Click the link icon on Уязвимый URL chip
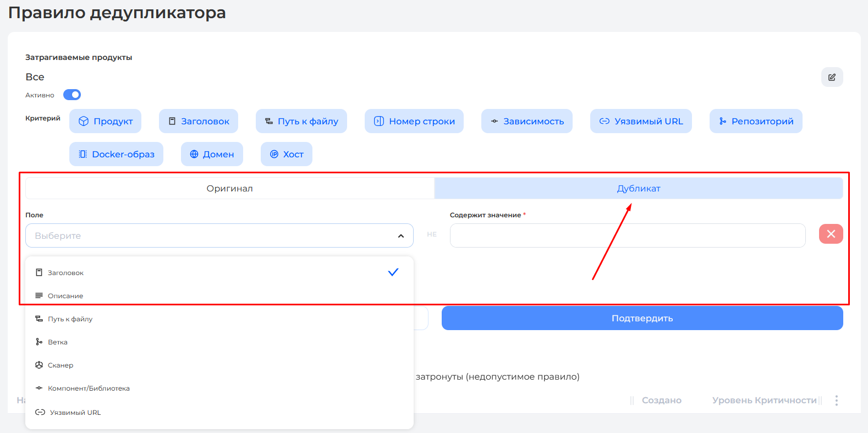The height and width of the screenshot is (433, 868). pyautogui.click(x=604, y=121)
